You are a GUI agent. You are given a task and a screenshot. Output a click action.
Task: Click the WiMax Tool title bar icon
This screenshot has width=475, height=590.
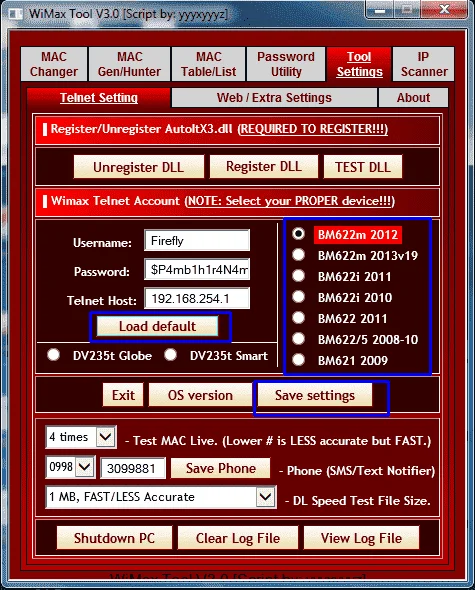15,14
